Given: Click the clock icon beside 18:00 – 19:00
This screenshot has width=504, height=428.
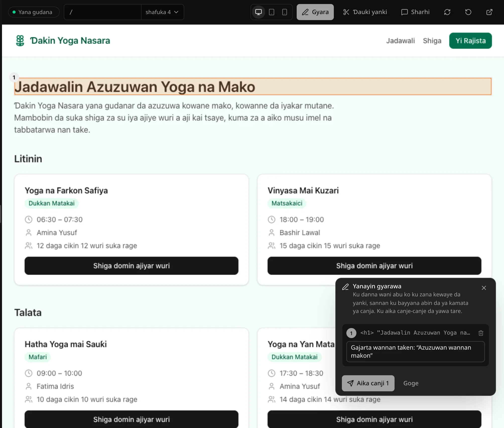Looking at the screenshot, I should point(272,220).
